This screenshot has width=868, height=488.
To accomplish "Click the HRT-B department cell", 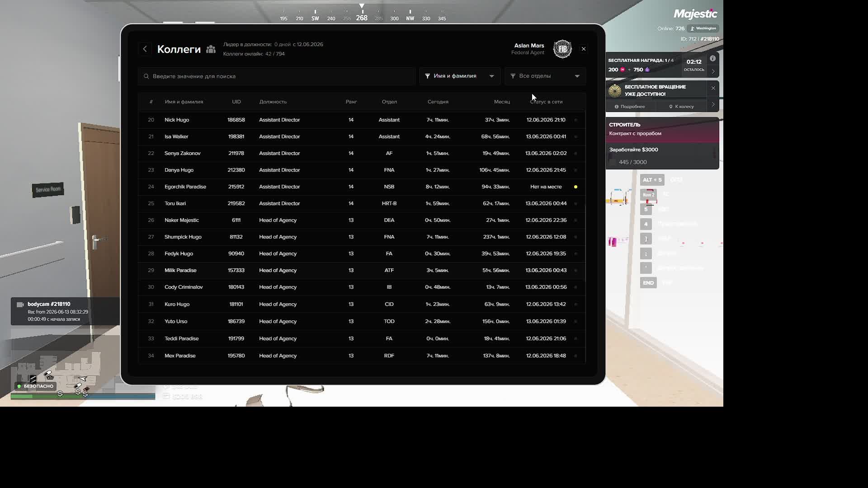I will (x=389, y=203).
